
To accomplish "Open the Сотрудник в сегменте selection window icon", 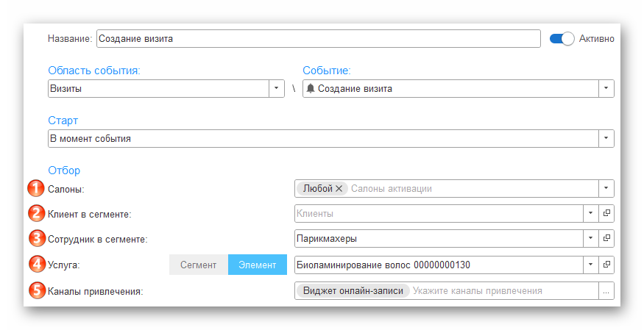I will [607, 239].
